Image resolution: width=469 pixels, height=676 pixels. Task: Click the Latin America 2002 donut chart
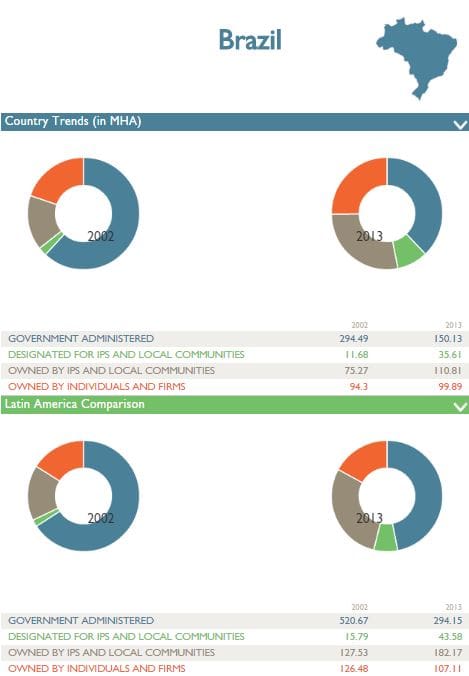click(x=84, y=496)
